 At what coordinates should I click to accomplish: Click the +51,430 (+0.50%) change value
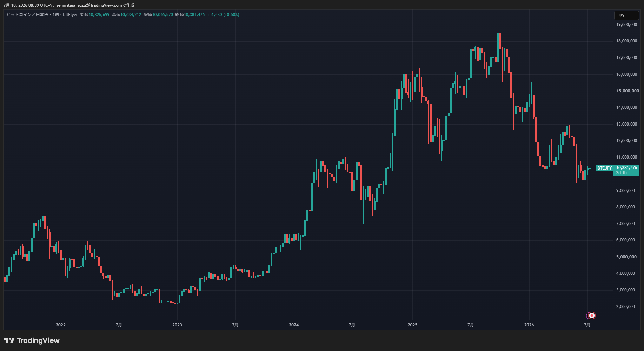coord(223,15)
